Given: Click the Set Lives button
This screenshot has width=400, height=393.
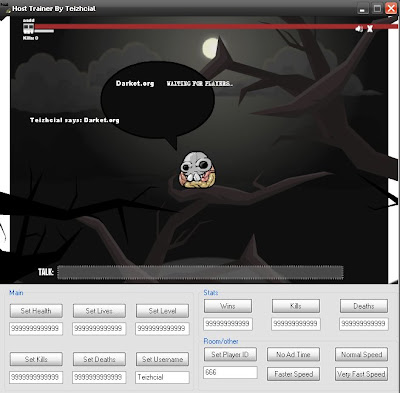Looking at the screenshot, I should (99, 311).
